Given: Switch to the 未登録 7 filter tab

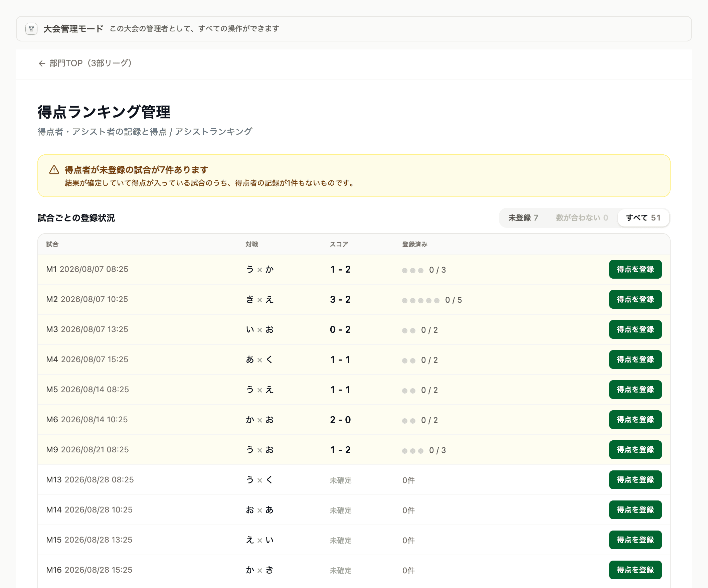Looking at the screenshot, I should pyautogui.click(x=523, y=218).
